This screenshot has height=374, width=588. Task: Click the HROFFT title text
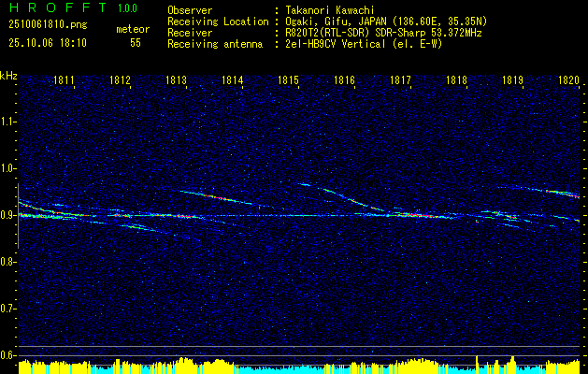(58, 7)
